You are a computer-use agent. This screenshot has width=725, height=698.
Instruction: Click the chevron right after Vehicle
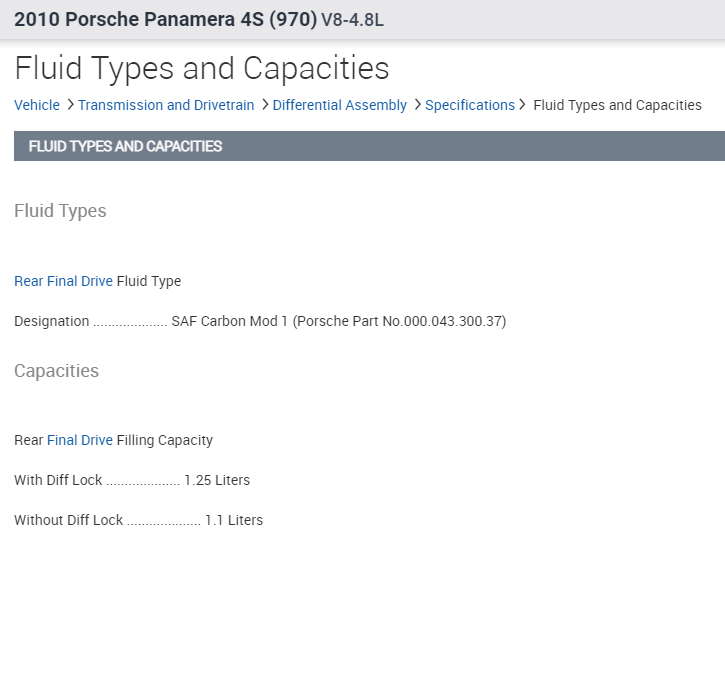(70, 105)
